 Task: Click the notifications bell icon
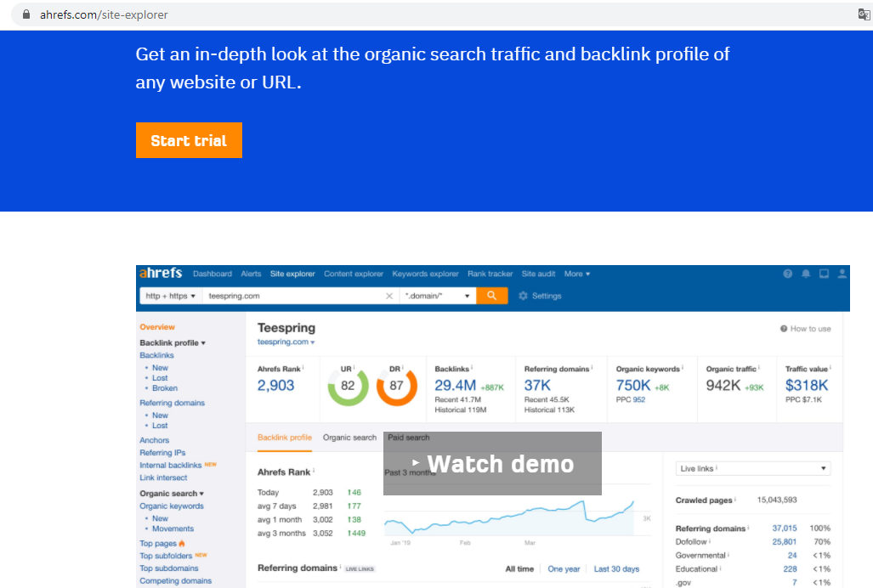pos(806,274)
